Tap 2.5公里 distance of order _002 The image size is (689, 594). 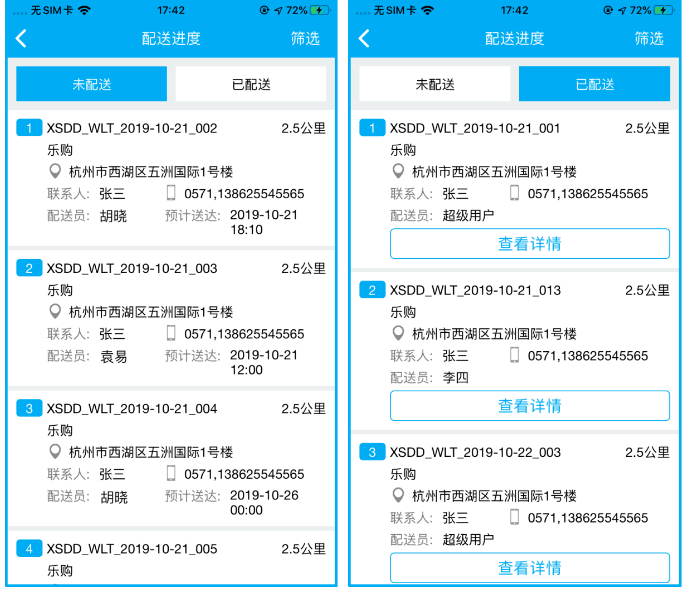[x=304, y=128]
